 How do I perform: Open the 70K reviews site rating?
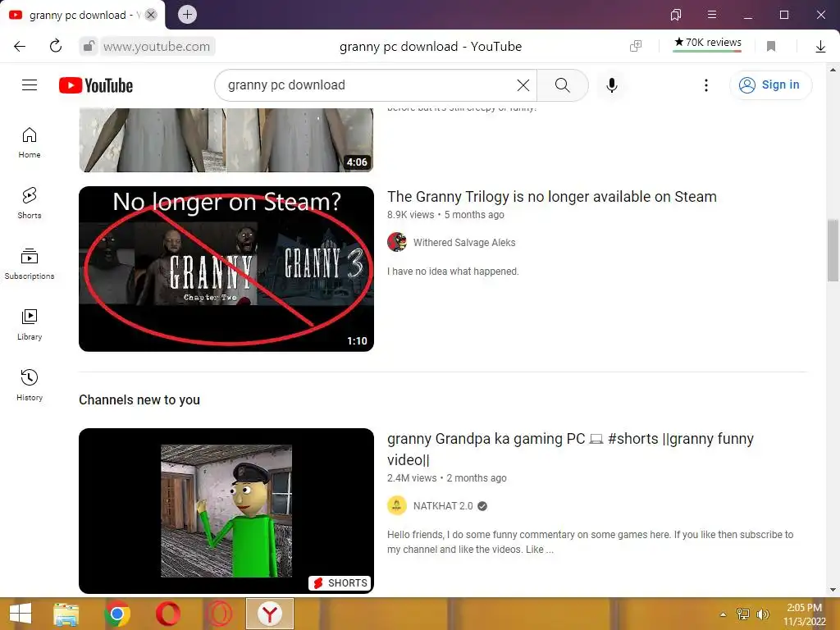[x=708, y=43]
